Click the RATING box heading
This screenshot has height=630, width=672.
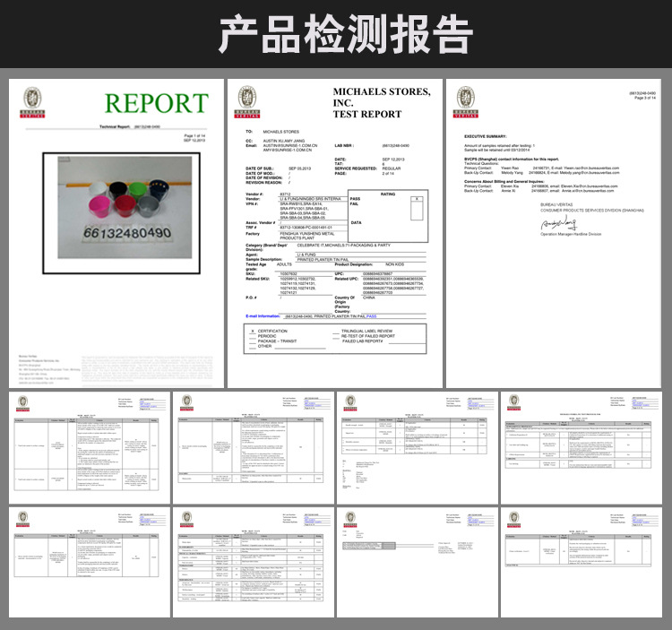388,194
